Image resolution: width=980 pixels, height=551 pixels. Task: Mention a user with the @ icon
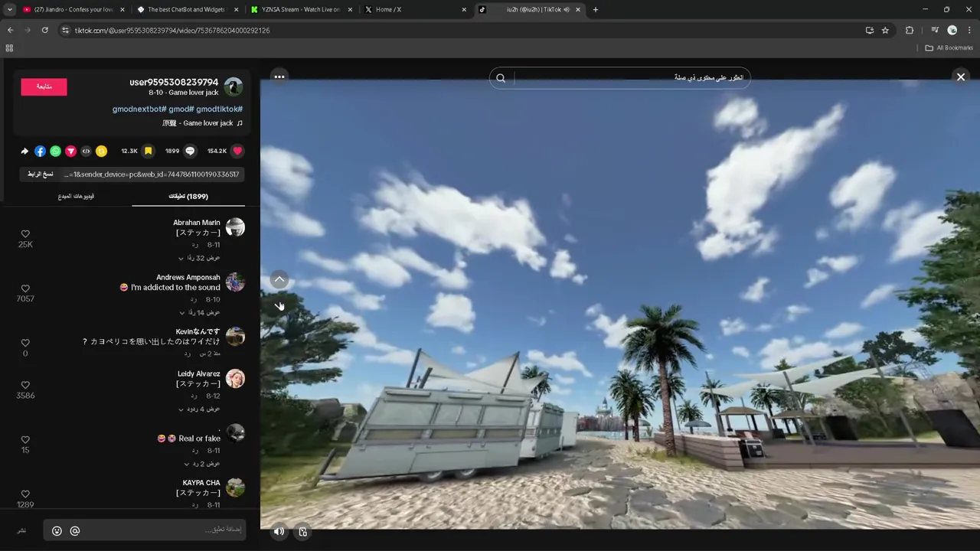75,530
